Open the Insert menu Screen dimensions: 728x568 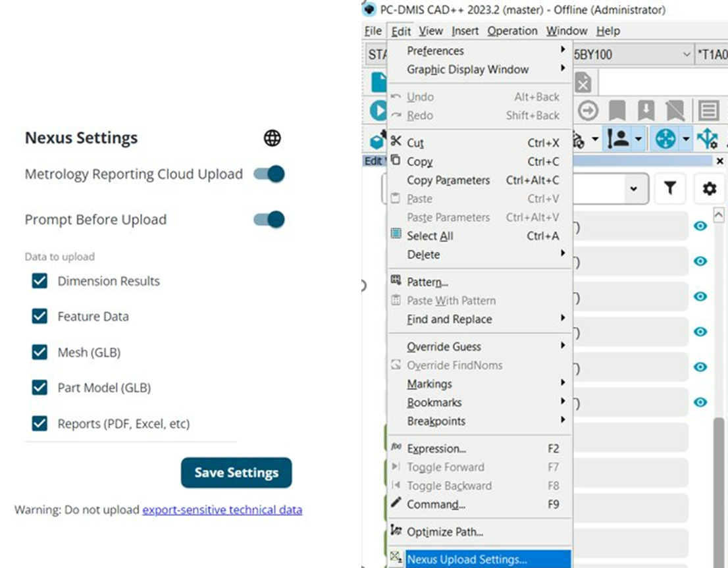(x=465, y=31)
